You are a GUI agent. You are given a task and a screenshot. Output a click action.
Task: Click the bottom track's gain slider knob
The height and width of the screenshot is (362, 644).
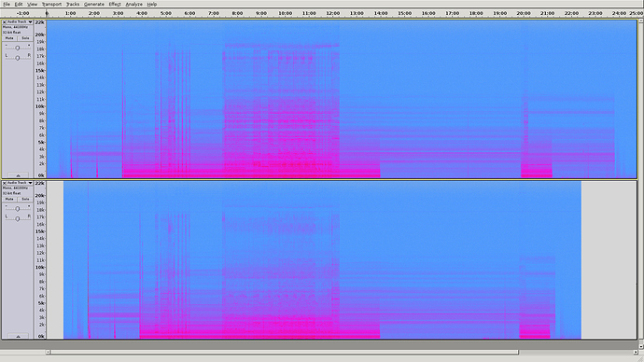click(17, 209)
